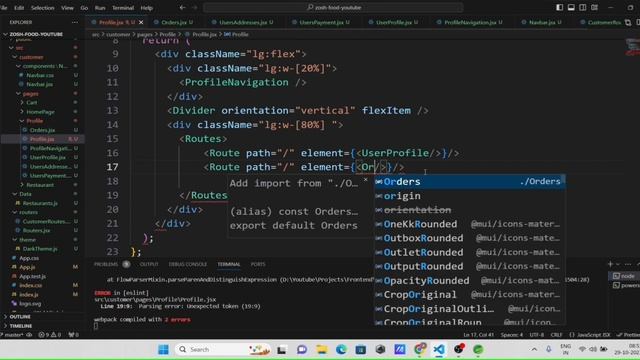Switch to the ProfileNavigation.jsx tab
640x360 pixels.
(469, 22)
